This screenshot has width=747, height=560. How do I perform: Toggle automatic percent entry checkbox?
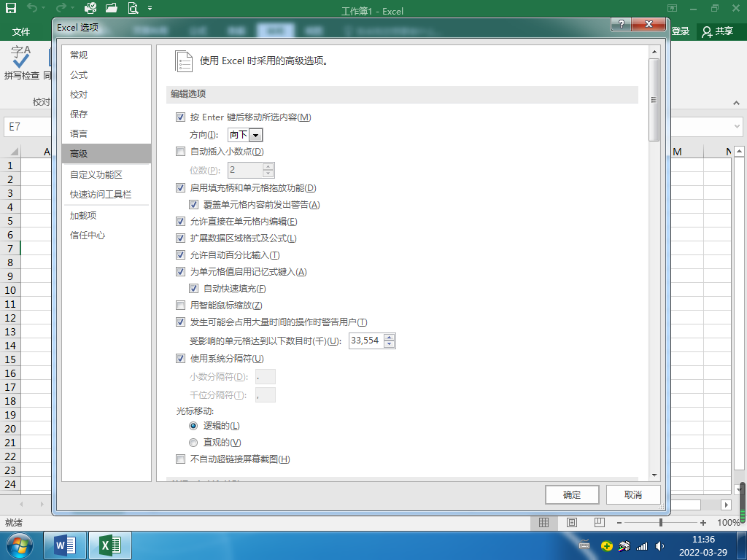[181, 254]
